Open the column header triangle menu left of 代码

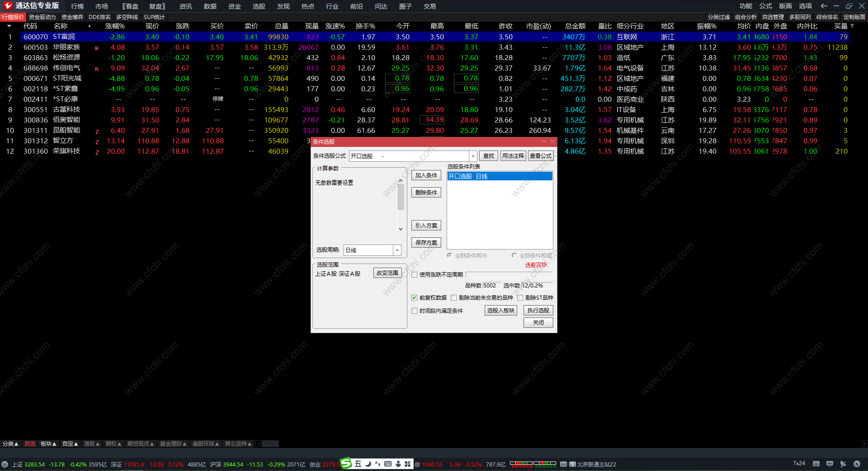point(9,26)
